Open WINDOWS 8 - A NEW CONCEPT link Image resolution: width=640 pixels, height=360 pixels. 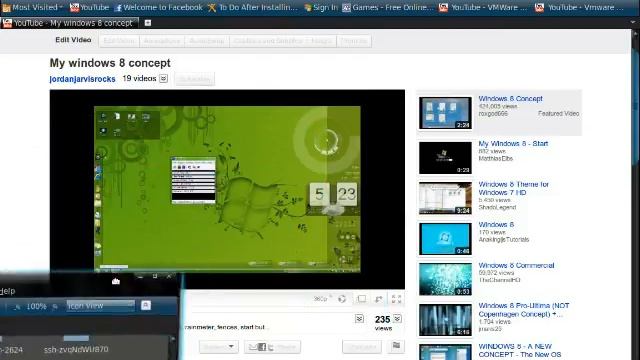tap(520, 350)
